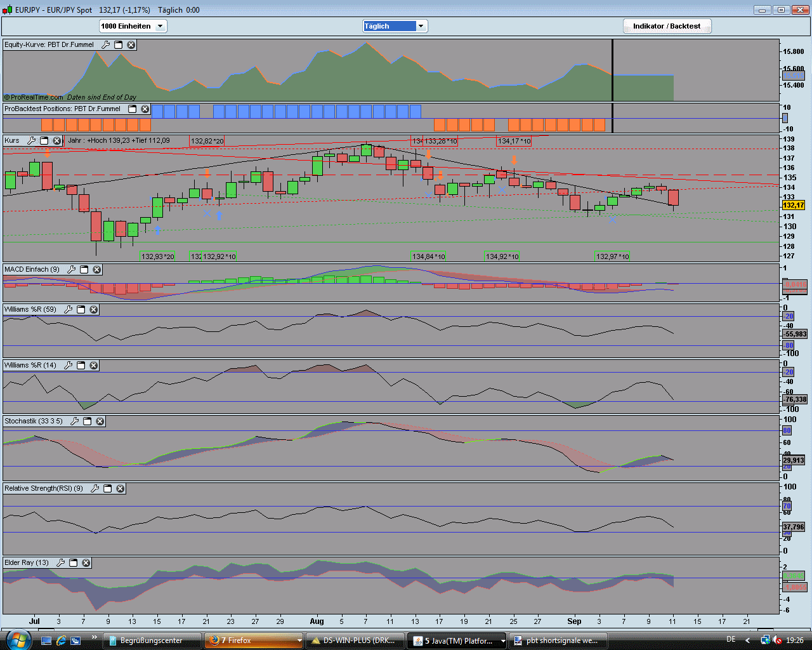Configure Williams %R (14) via its wrench
Screen dimensions: 812x650
[x=69, y=366]
